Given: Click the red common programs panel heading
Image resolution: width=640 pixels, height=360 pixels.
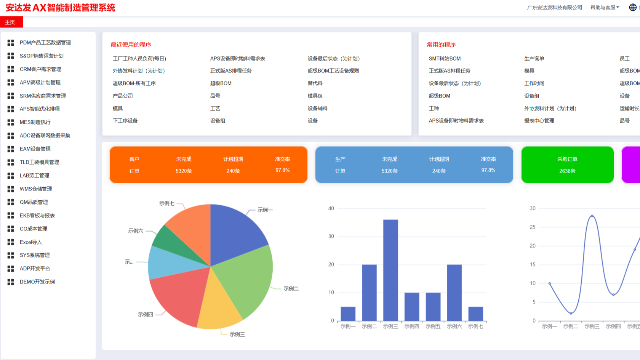Looking at the screenshot, I should coord(441,44).
